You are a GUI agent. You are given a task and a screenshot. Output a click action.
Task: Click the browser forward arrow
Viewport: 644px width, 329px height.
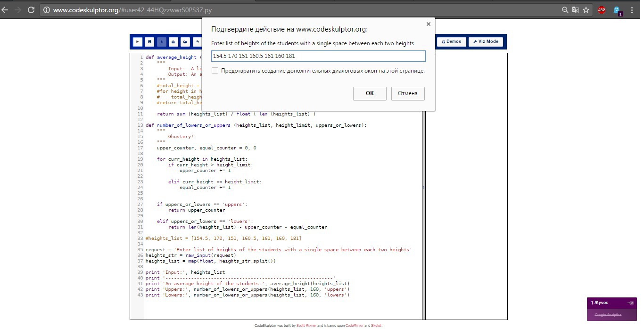(18, 9)
